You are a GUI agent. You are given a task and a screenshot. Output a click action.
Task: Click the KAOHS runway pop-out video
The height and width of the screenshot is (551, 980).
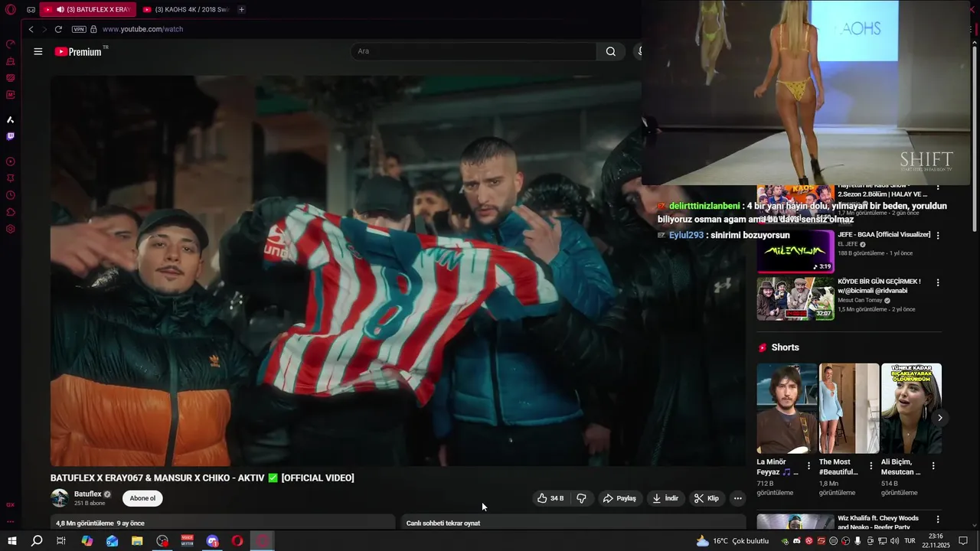click(806, 93)
